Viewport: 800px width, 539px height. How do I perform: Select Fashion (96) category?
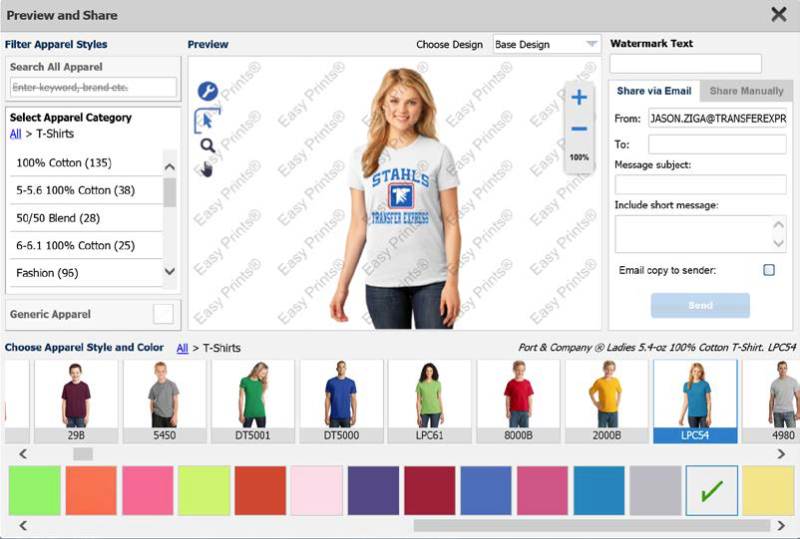(86, 273)
